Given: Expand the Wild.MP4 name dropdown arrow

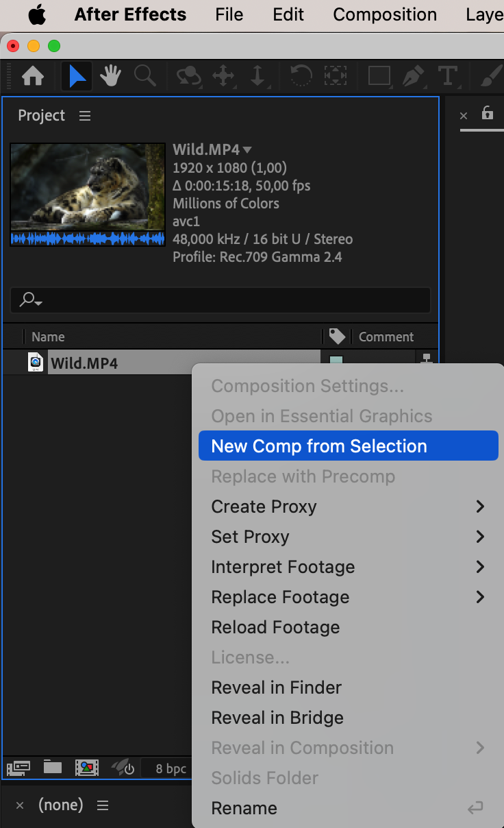Looking at the screenshot, I should coord(247,150).
